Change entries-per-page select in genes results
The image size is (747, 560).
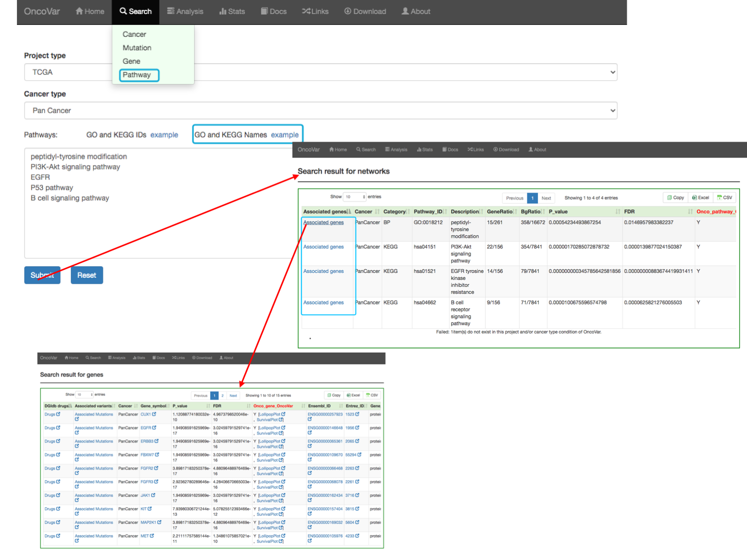coord(84,394)
